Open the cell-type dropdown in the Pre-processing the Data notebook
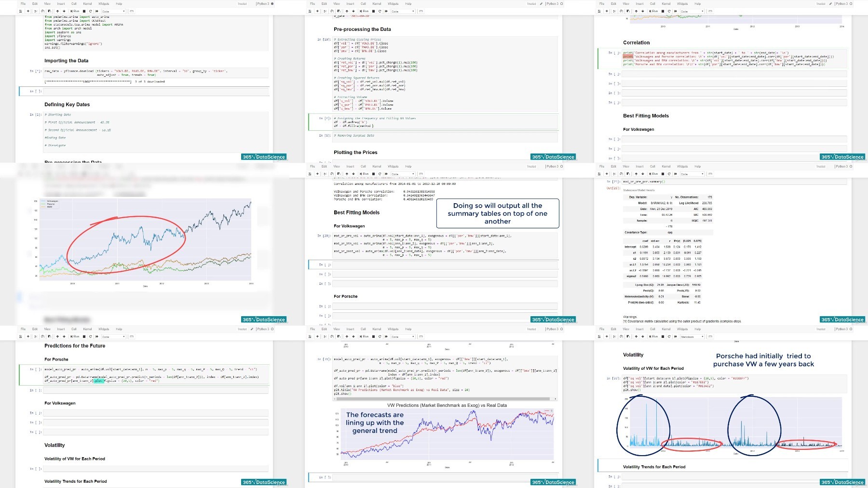This screenshot has width=868, height=488. point(403,11)
